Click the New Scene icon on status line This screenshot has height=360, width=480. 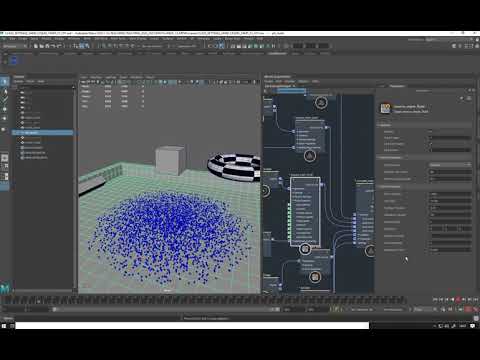(35, 46)
